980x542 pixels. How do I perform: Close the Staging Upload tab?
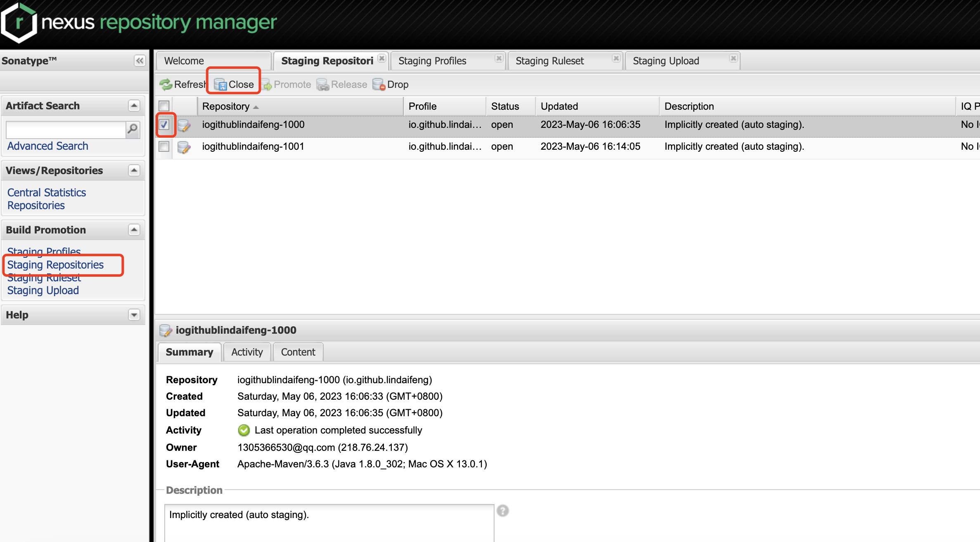pos(734,58)
